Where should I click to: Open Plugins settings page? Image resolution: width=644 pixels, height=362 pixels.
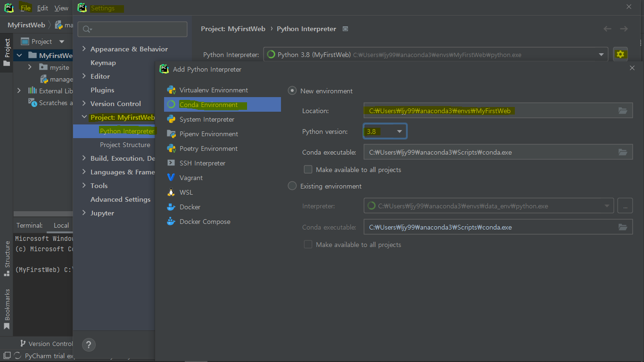pyautogui.click(x=102, y=90)
